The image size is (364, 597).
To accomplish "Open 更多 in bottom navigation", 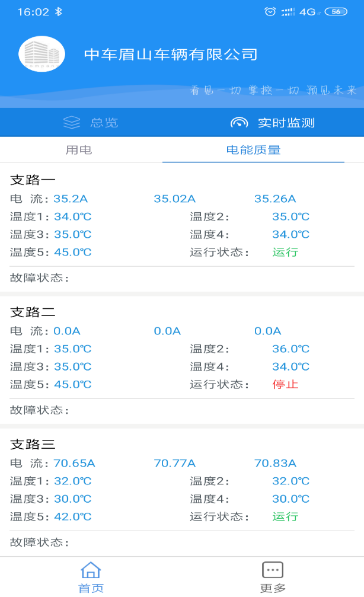I will [273, 577].
